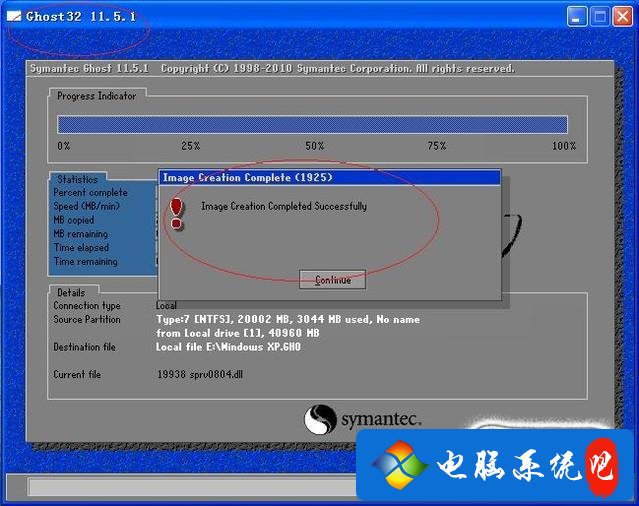Screen dimensions: 639x506
Task: Click the "Current file" label
Action: click(77, 374)
